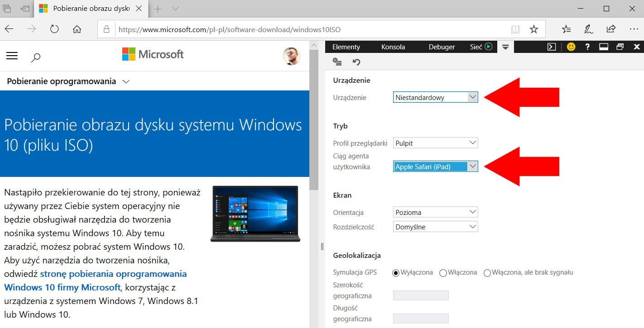The width and height of the screenshot is (644, 328).
Task: Open the Microsoft site hamburger menu
Action: 12,56
